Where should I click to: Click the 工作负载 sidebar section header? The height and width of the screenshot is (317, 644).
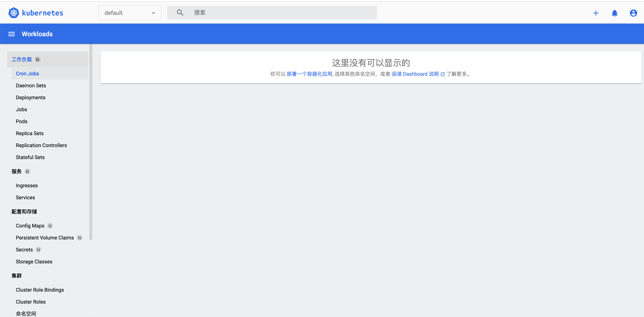point(22,60)
